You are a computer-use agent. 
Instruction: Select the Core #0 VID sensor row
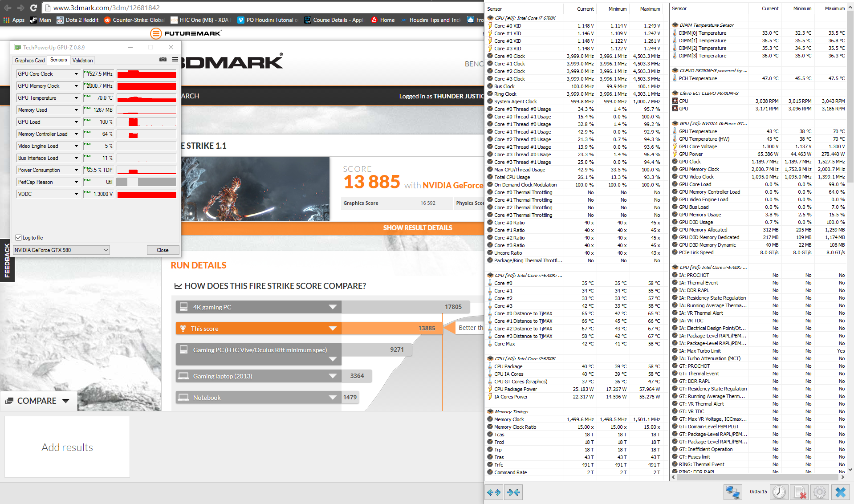click(x=574, y=26)
